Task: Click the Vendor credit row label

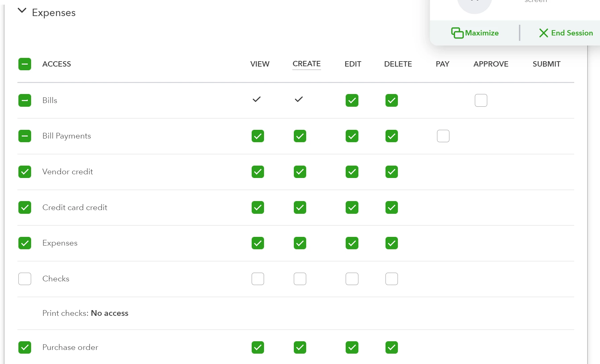Action: click(x=68, y=172)
